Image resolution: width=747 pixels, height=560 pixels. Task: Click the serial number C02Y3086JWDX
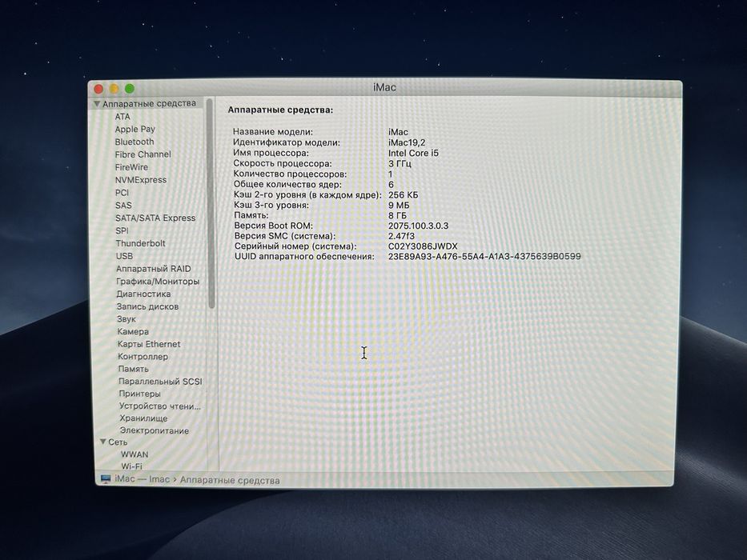pyautogui.click(x=423, y=246)
